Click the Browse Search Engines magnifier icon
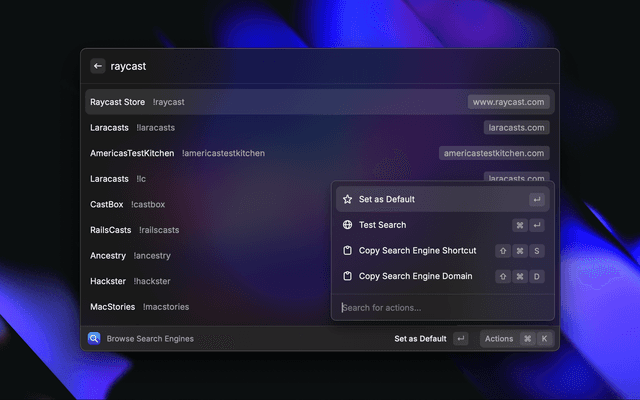Viewport: 640px width, 400px height. click(x=94, y=339)
